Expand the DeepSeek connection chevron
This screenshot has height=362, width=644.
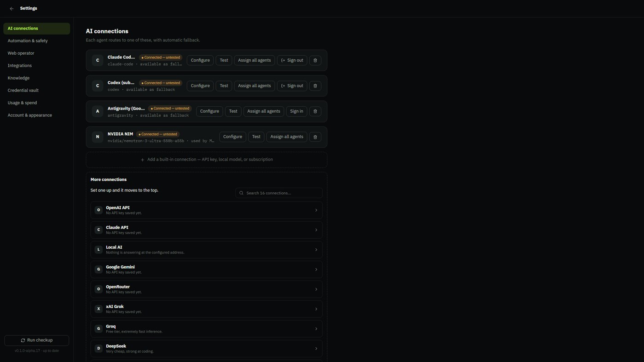point(316,349)
